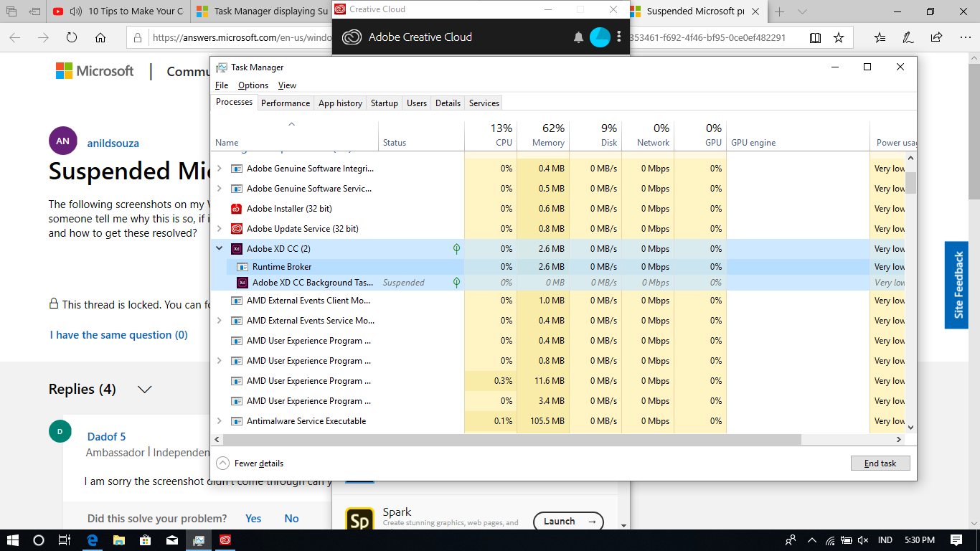Viewport: 980px width, 551px height.
Task: Click the Runtime Broker process icon
Action: 242,267
